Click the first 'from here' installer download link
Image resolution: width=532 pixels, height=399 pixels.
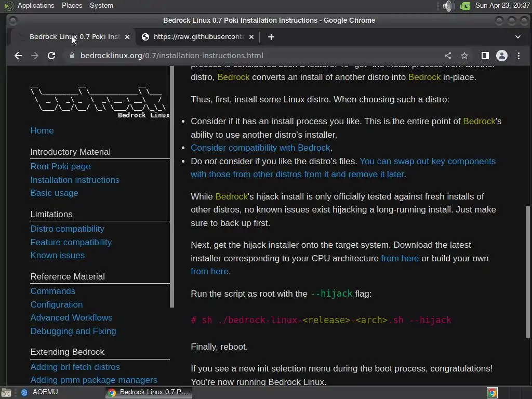(x=400, y=259)
